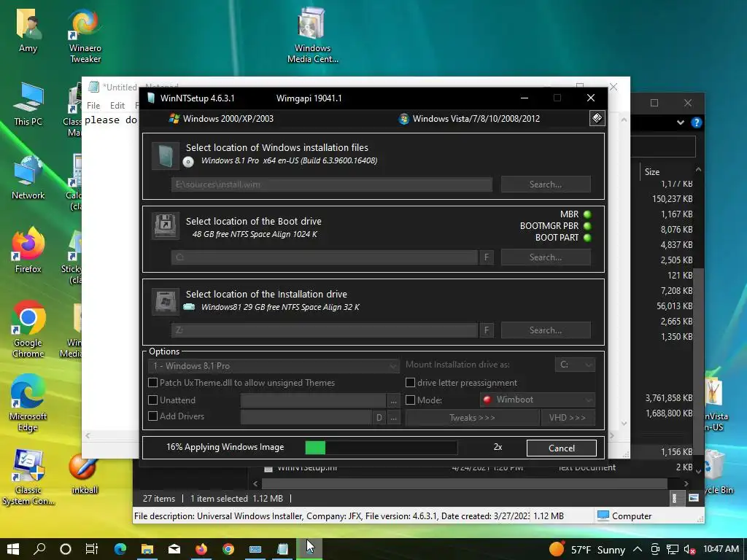Enable Unattend checkbox
This screenshot has width=747, height=560.
pos(153,400)
